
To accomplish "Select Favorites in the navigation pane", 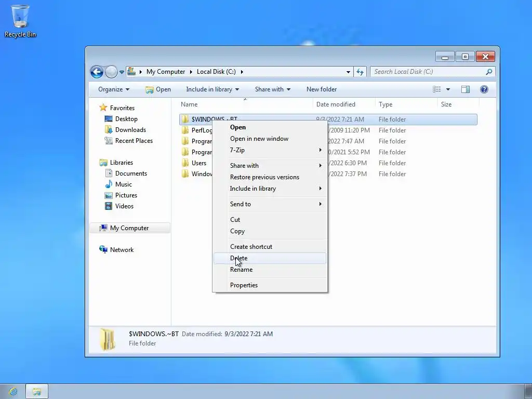I will click(117, 108).
